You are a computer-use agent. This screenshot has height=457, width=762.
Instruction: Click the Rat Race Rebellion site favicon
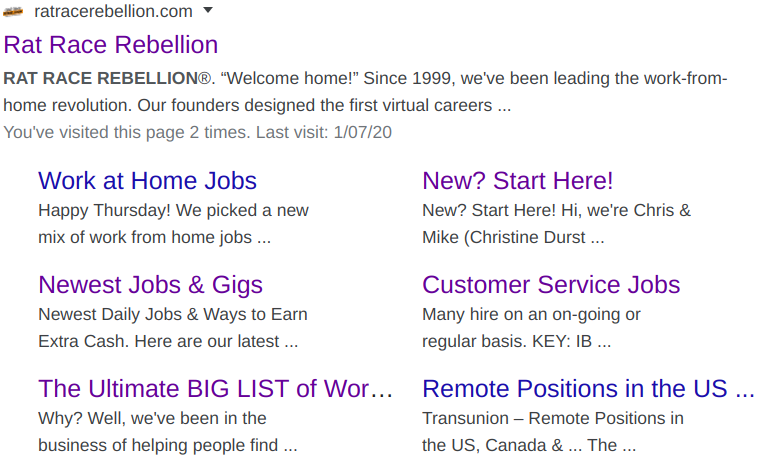[x=13, y=11]
